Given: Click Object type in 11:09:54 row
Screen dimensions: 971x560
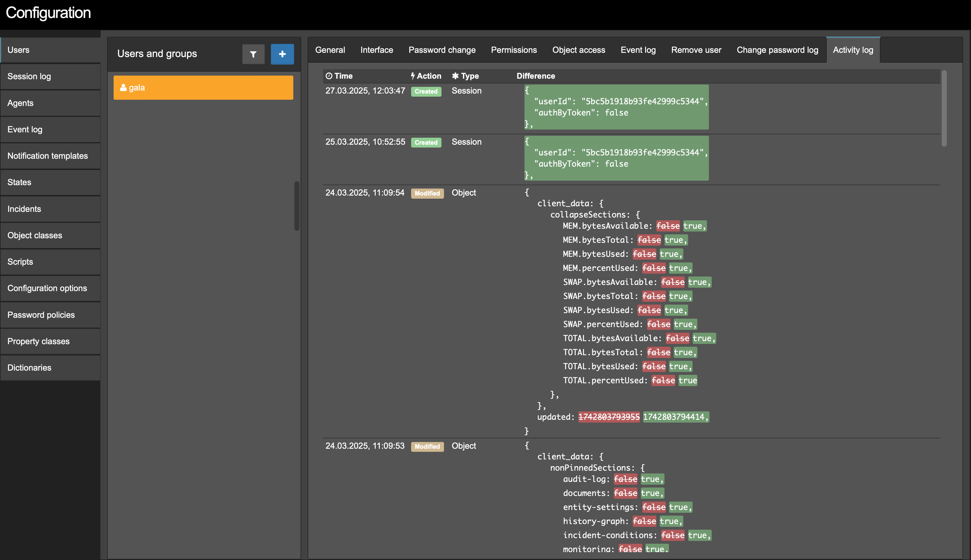Looking at the screenshot, I should click(x=464, y=193).
